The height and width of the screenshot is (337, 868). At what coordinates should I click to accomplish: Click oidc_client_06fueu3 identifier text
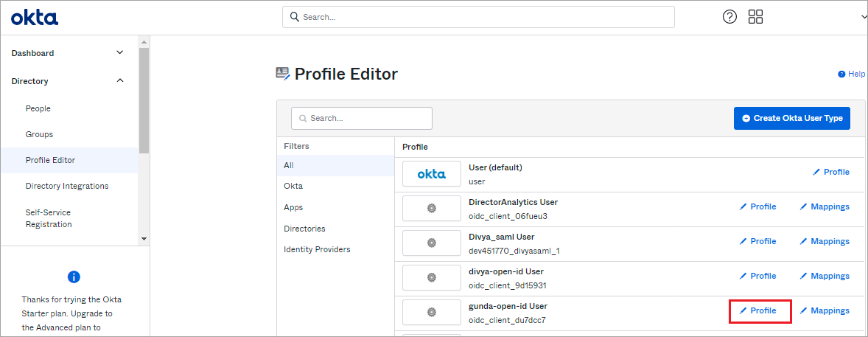[508, 217]
